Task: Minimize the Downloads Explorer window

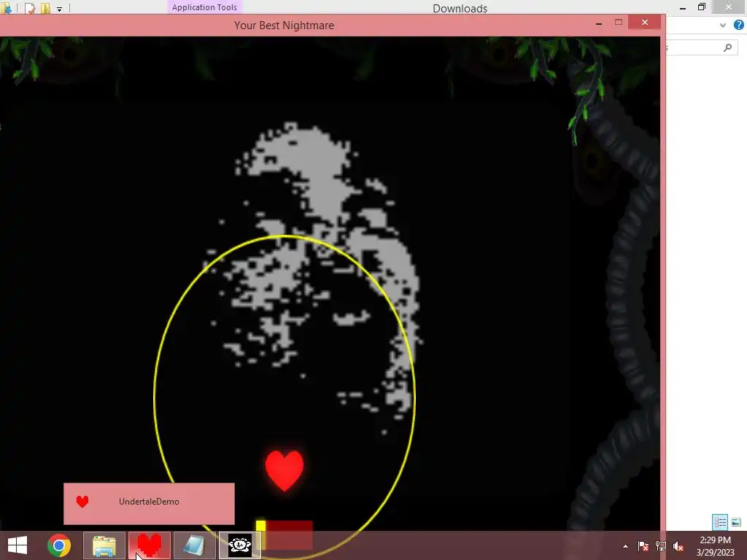Action: pos(683,7)
